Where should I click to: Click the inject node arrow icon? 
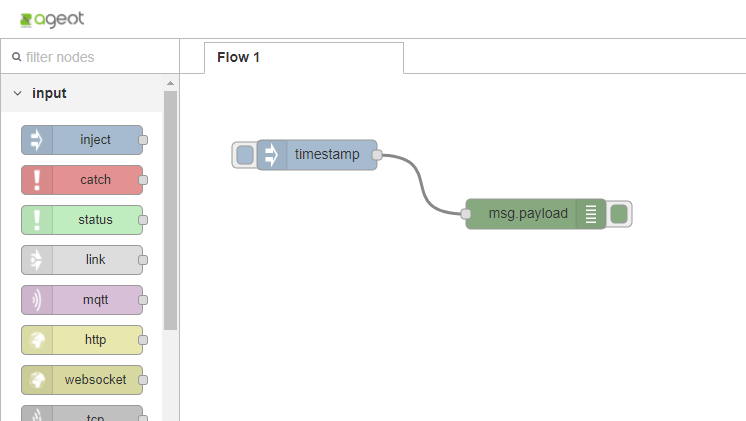tap(37, 140)
